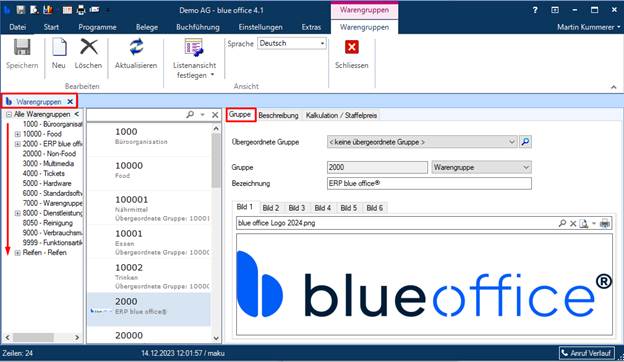Click the list search input field
Viewport: 624px width, 362px height.
tap(135, 115)
